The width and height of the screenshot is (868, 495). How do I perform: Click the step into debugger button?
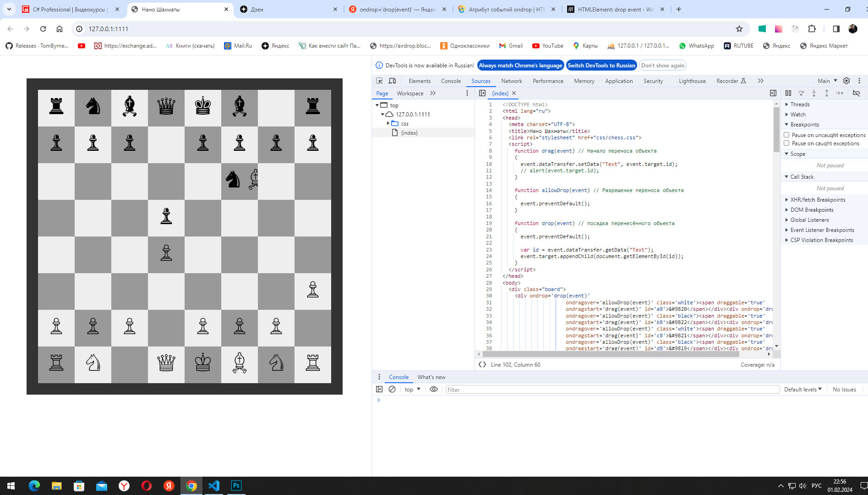(814, 93)
